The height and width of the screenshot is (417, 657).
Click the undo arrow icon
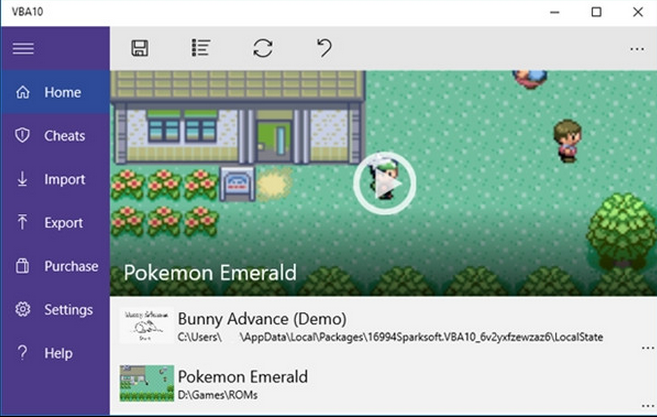click(323, 48)
